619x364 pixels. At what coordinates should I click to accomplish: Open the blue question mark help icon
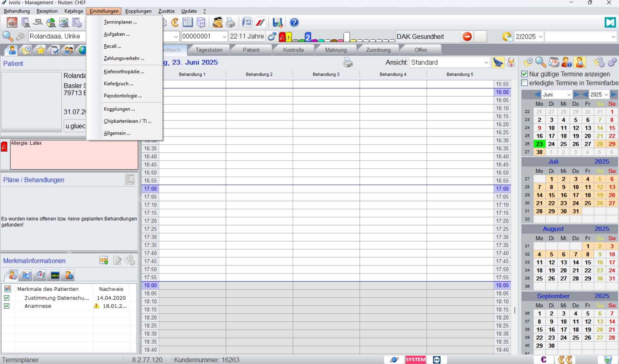(x=294, y=23)
